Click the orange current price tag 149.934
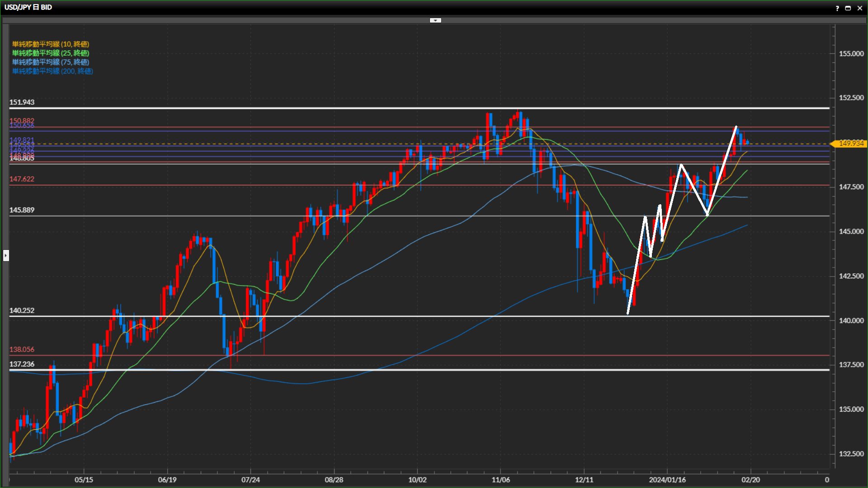Image resolution: width=868 pixels, height=488 pixels. pos(850,143)
